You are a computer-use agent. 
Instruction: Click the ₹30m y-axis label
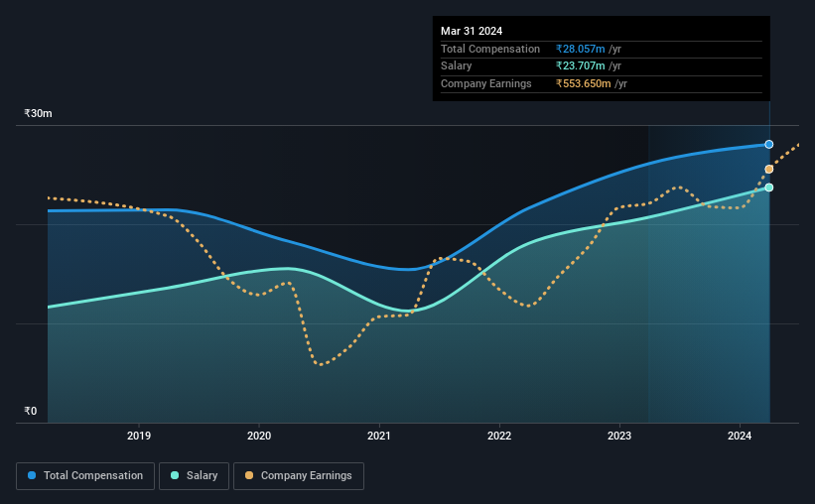pos(38,113)
